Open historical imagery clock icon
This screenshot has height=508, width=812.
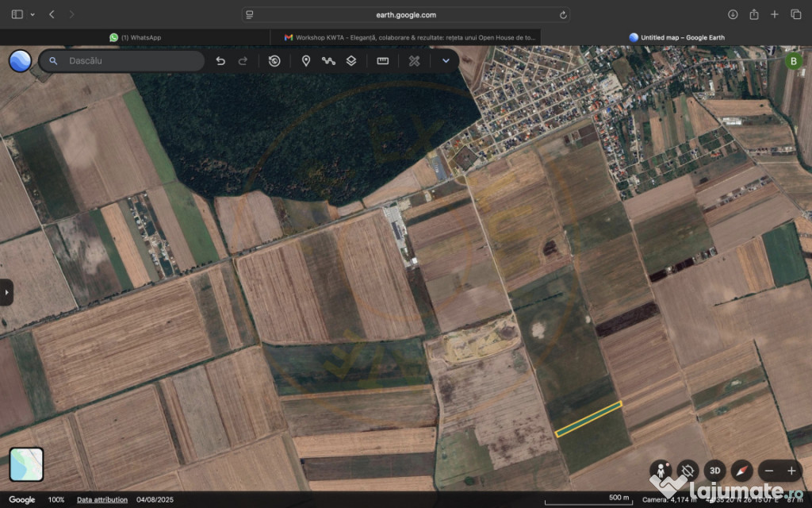point(274,61)
